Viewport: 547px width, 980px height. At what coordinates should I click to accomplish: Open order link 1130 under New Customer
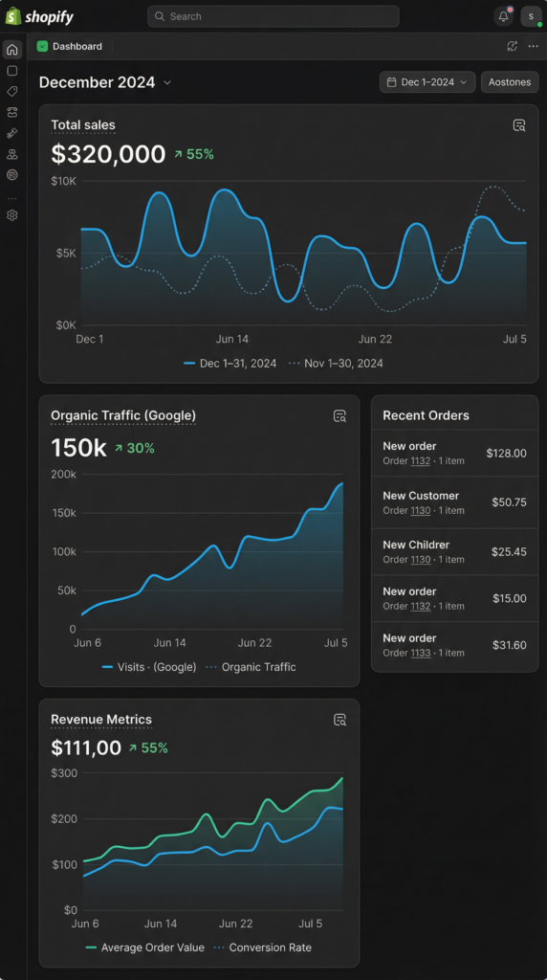point(420,511)
